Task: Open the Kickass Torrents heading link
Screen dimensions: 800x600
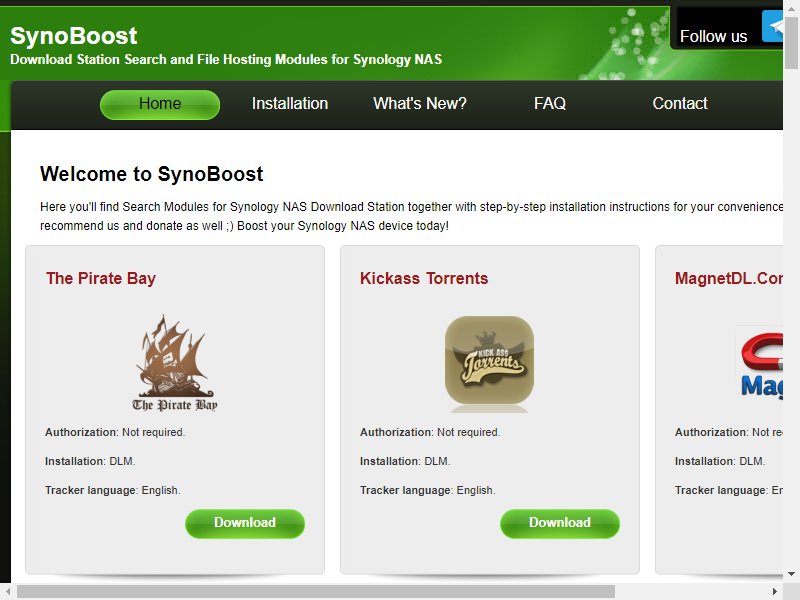Action: pos(424,279)
